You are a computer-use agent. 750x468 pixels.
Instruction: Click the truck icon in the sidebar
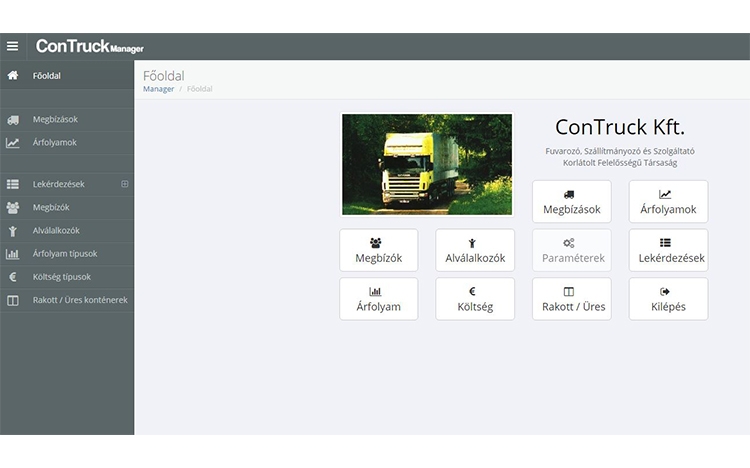click(x=12, y=120)
